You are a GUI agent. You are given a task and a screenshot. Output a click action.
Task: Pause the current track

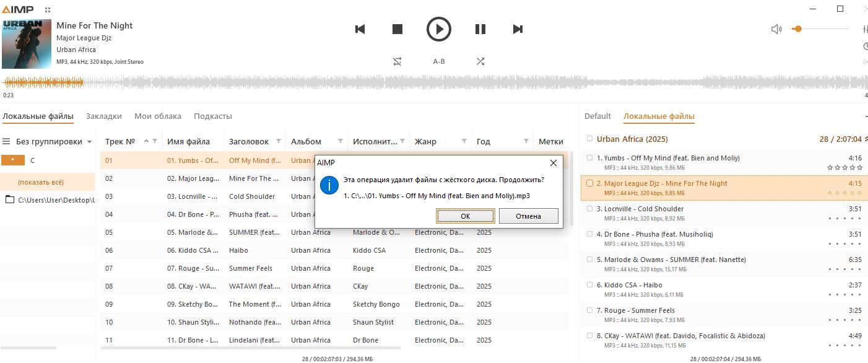coord(480,29)
